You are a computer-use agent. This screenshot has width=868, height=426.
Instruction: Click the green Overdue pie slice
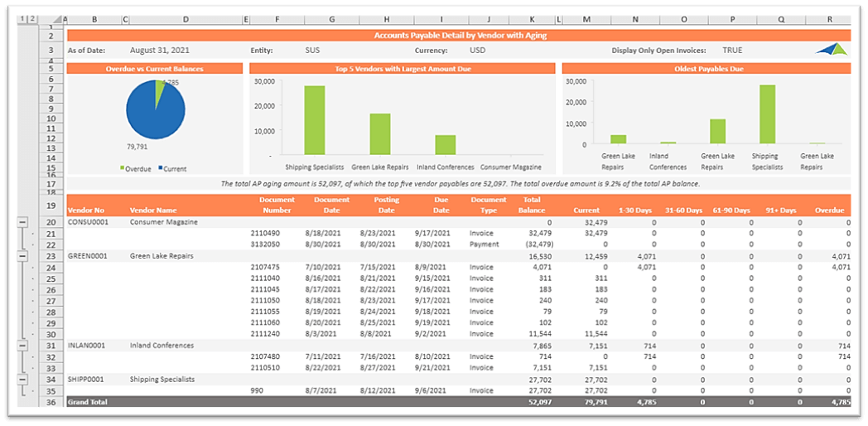click(160, 92)
